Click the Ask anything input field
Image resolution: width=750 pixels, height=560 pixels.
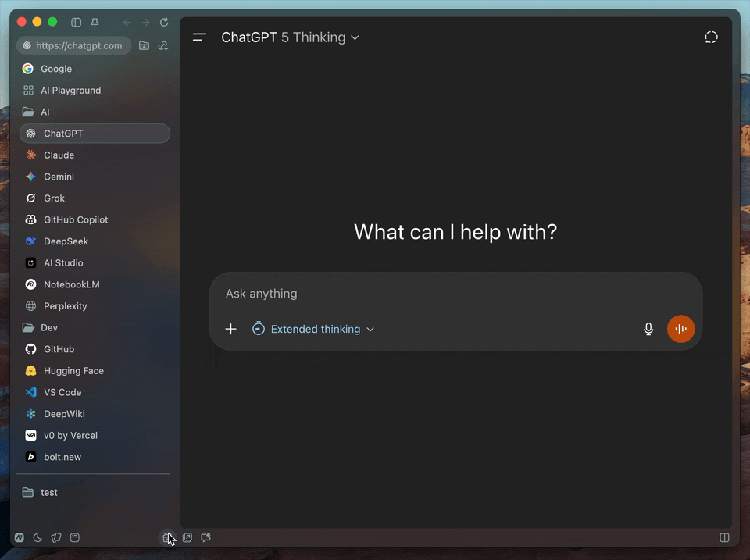455,294
